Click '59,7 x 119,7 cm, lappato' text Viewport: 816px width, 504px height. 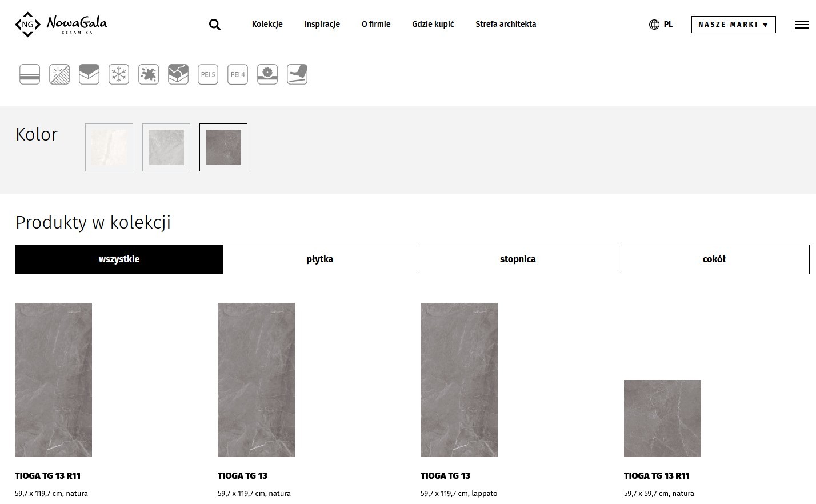pos(459,494)
